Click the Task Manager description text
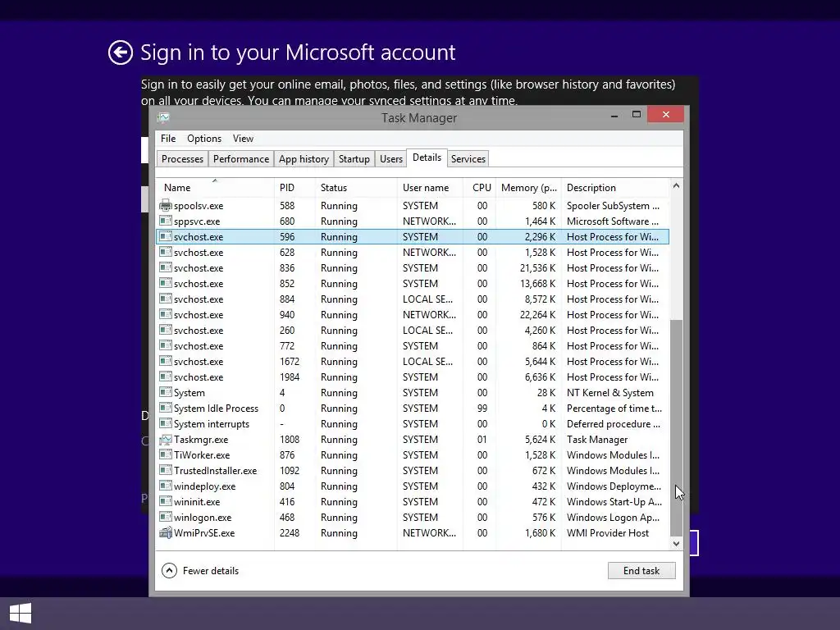The width and height of the screenshot is (840, 630). (x=597, y=440)
